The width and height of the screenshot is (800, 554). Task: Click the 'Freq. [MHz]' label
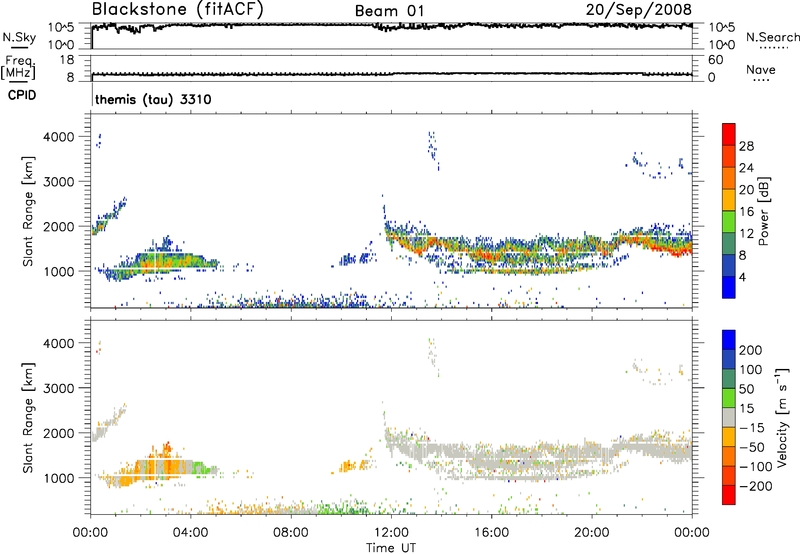[18, 67]
